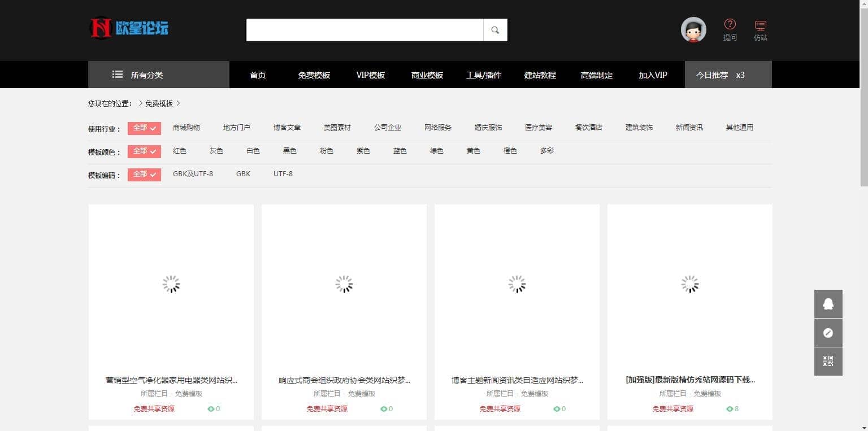Click the search magnifier button
Screen dimensions: 868x431
point(495,30)
